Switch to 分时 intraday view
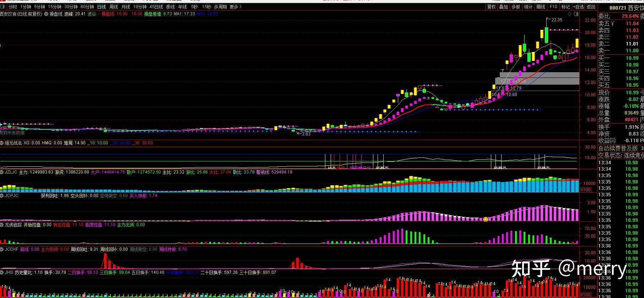This screenshot has height=298, width=644. tap(12, 7)
